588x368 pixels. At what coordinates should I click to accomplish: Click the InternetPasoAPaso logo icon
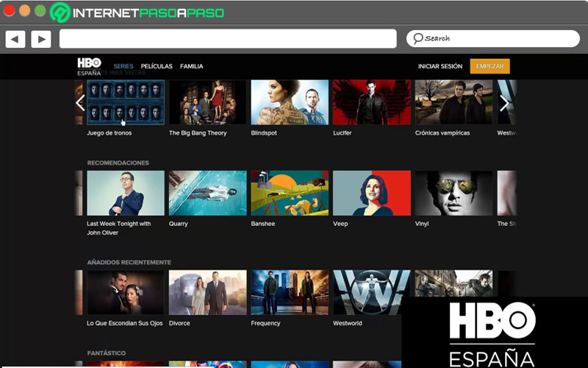(60, 13)
